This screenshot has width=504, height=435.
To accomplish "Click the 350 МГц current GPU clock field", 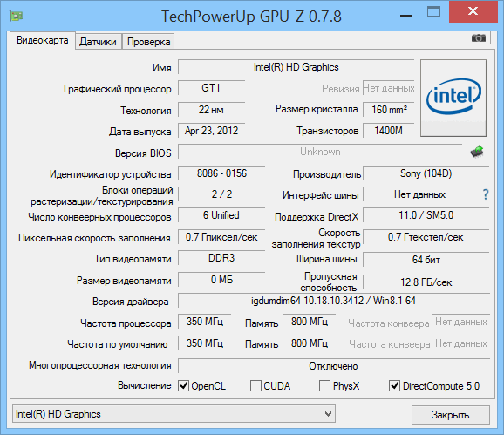I will (205, 322).
